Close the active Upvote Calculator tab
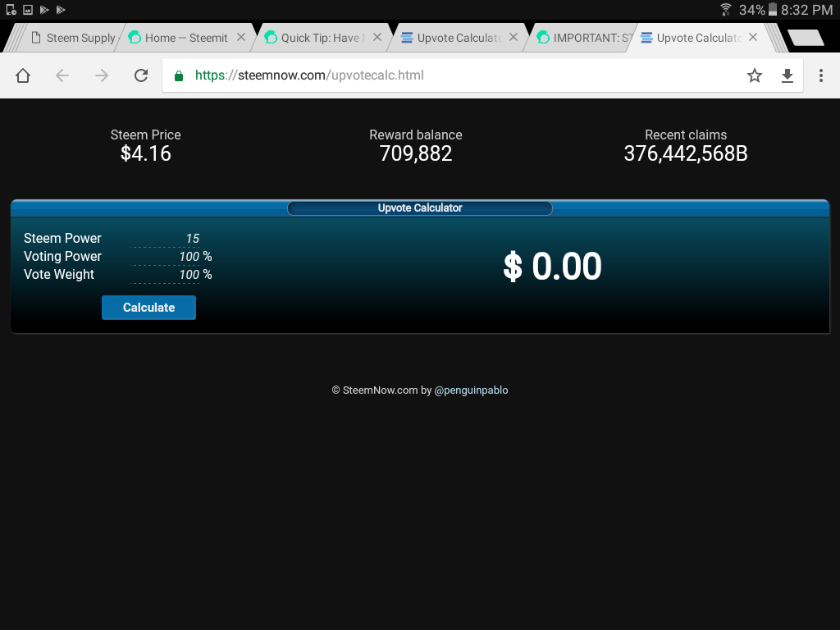Viewport: 840px width, 630px height. [x=753, y=37]
